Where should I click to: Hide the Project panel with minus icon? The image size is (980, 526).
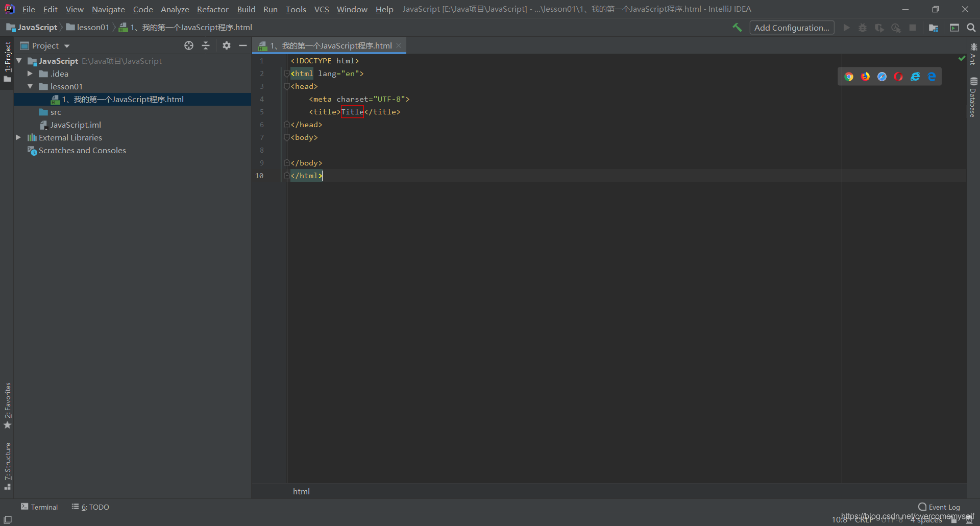(x=243, y=45)
